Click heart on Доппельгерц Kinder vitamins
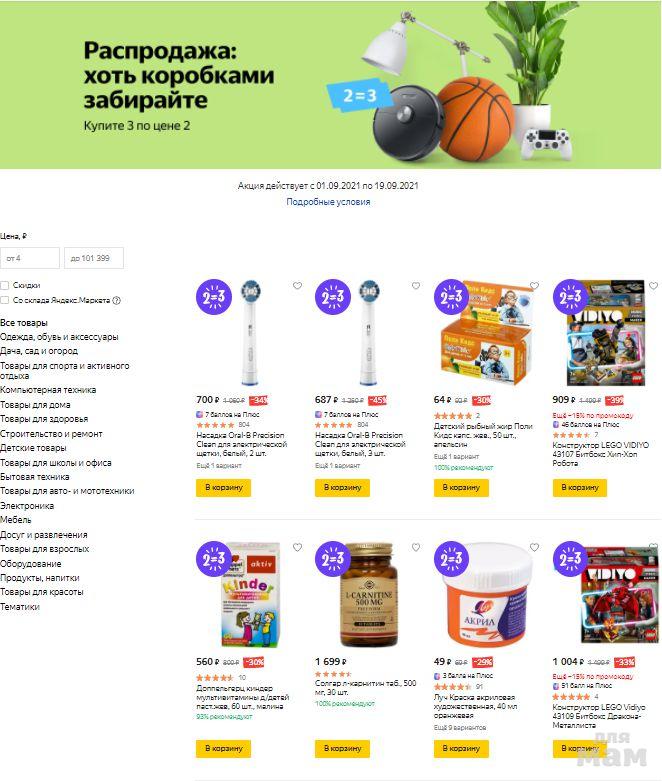This screenshot has width=662, height=781. pos(297,547)
